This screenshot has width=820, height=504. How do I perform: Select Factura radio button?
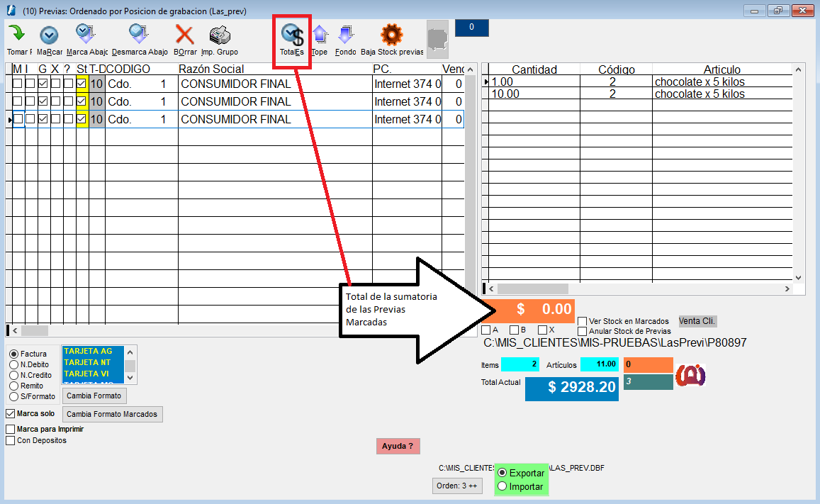pyautogui.click(x=14, y=354)
